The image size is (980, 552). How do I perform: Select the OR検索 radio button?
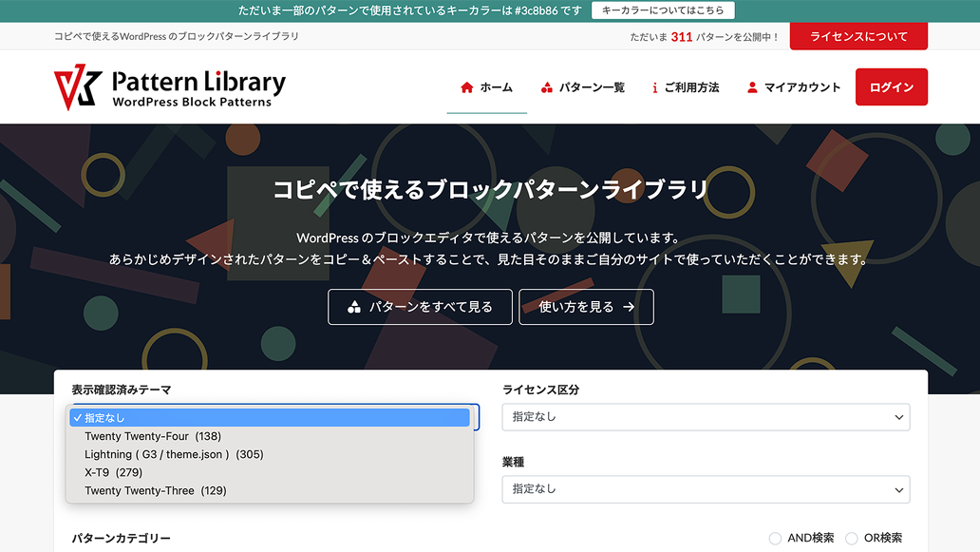pyautogui.click(x=851, y=539)
